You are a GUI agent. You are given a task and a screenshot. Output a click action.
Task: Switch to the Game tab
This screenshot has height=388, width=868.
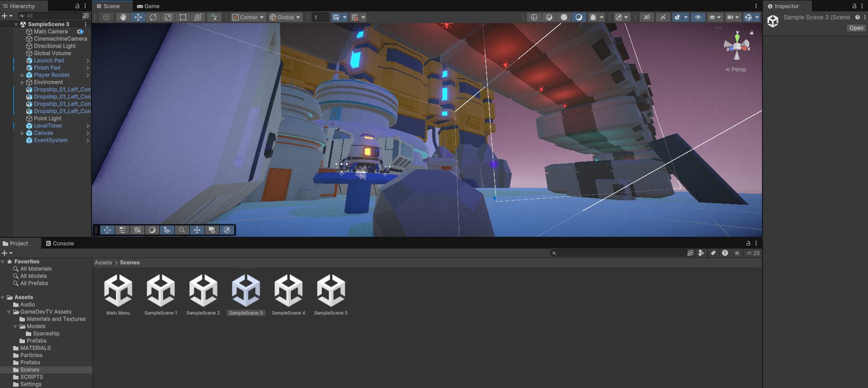click(148, 6)
